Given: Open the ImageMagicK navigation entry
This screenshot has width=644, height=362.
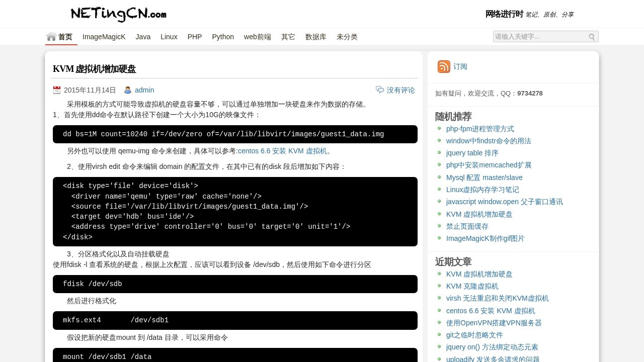Looking at the screenshot, I should tap(104, 36).
